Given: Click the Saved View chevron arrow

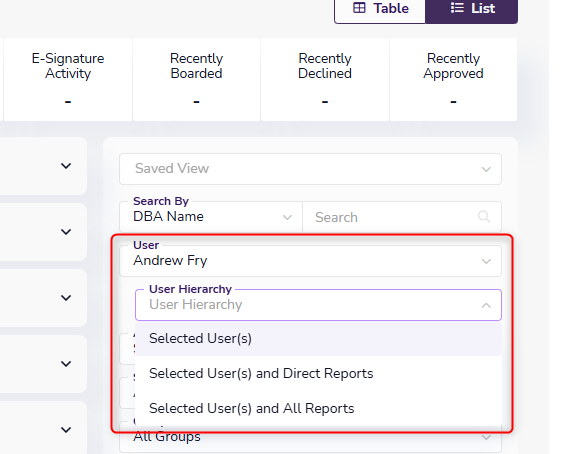Looking at the screenshot, I should pyautogui.click(x=486, y=169).
